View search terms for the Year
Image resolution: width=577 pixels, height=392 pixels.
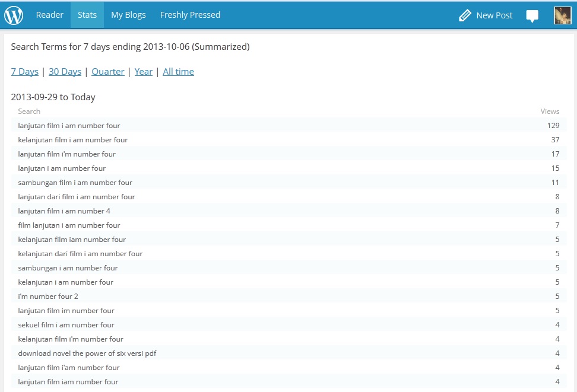point(144,72)
